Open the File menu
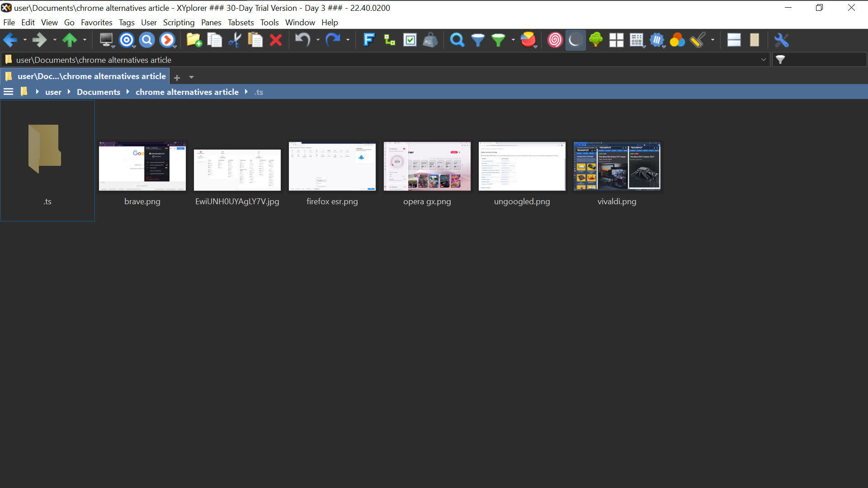This screenshot has height=488, width=868. point(9,22)
